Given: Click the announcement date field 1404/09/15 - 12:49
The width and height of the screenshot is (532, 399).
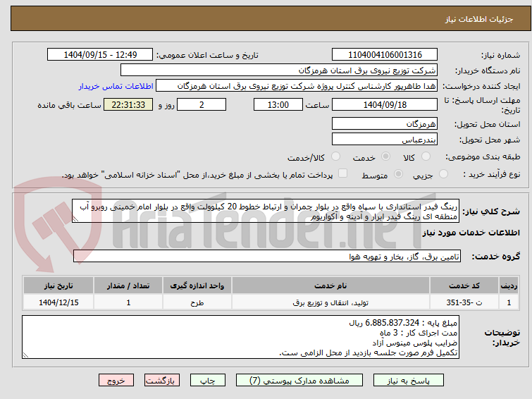Looking at the screenshot, I should click(100, 55).
